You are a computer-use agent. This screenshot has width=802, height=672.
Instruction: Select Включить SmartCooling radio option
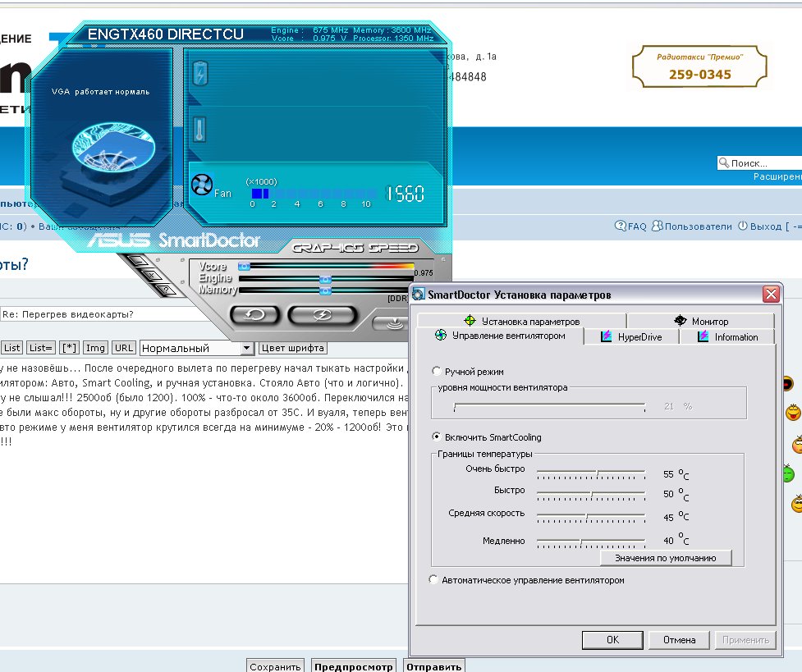[435, 437]
